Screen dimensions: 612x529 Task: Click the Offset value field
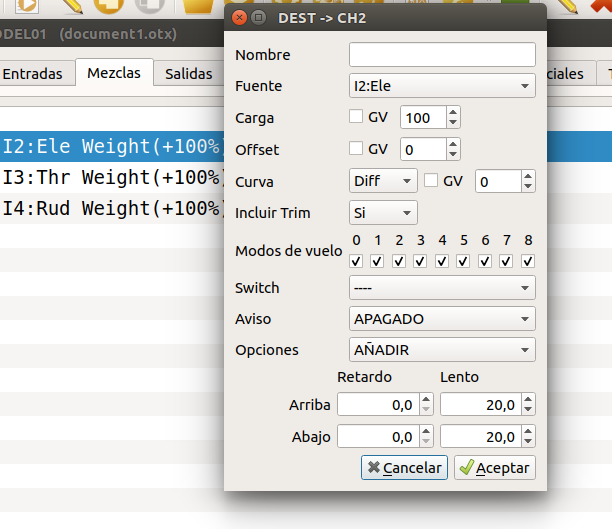[x=423, y=150]
